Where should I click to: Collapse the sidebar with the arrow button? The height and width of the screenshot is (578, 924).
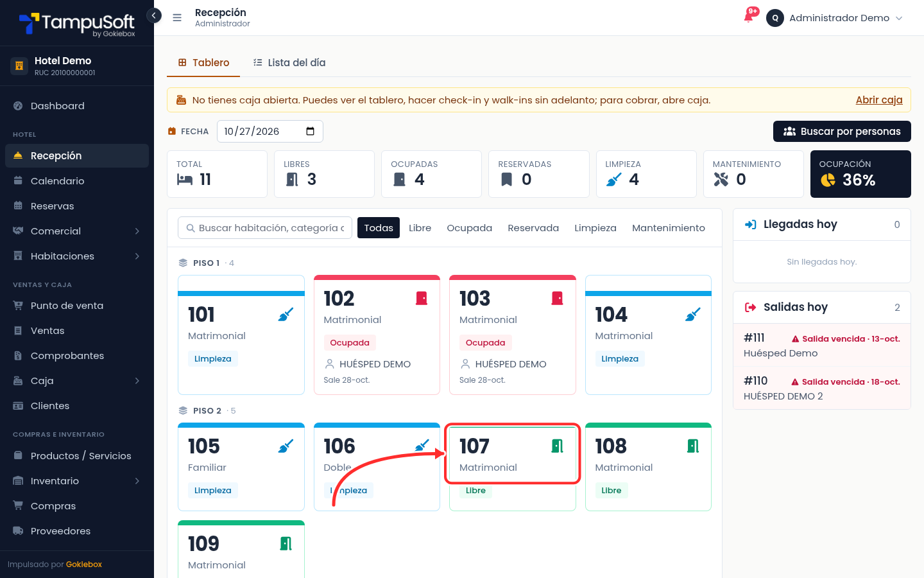pos(154,15)
